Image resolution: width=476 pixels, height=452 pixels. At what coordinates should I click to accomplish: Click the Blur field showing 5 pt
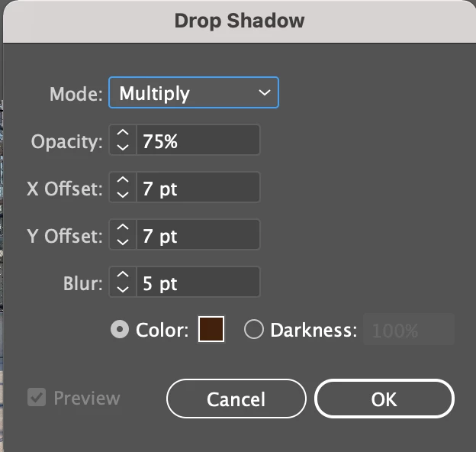coord(198,282)
